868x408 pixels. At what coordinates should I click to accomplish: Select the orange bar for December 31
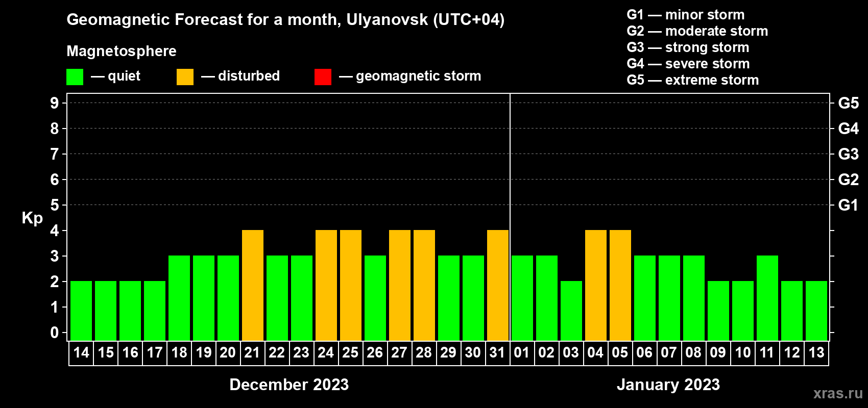click(498, 285)
